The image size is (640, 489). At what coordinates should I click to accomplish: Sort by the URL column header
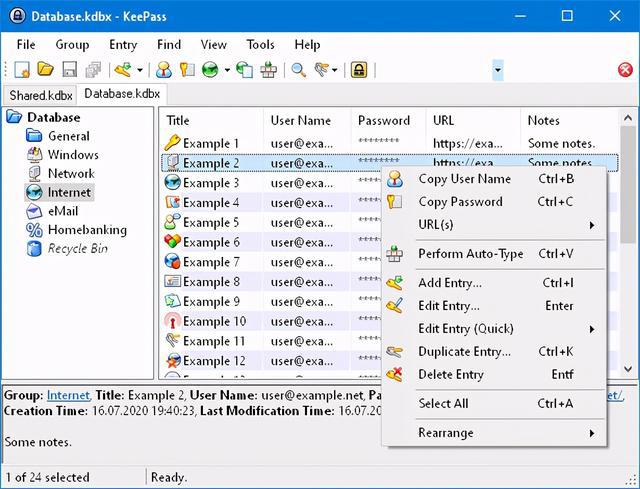click(473, 120)
